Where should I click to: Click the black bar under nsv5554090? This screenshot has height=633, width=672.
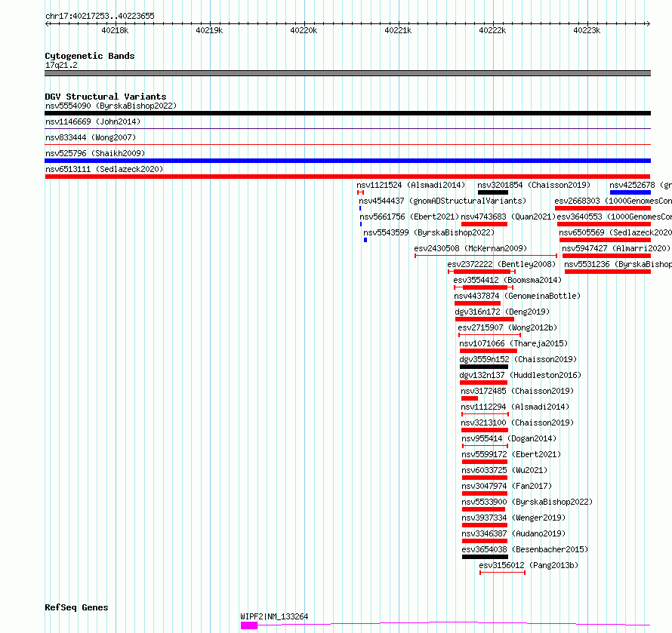[x=347, y=113]
